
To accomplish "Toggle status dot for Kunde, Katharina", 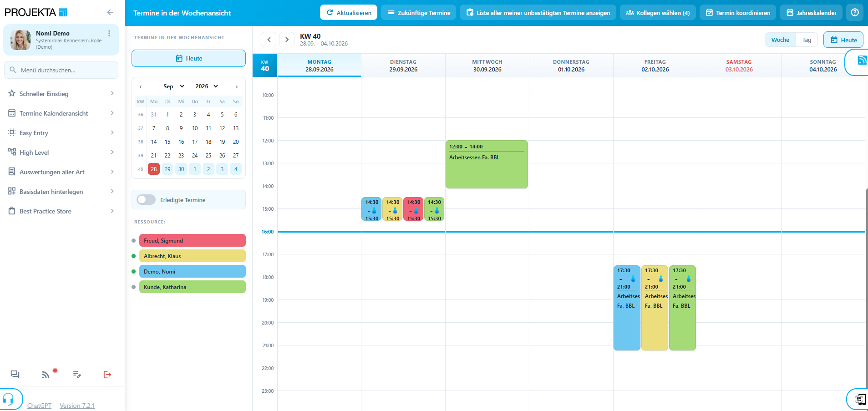I will click(x=133, y=287).
